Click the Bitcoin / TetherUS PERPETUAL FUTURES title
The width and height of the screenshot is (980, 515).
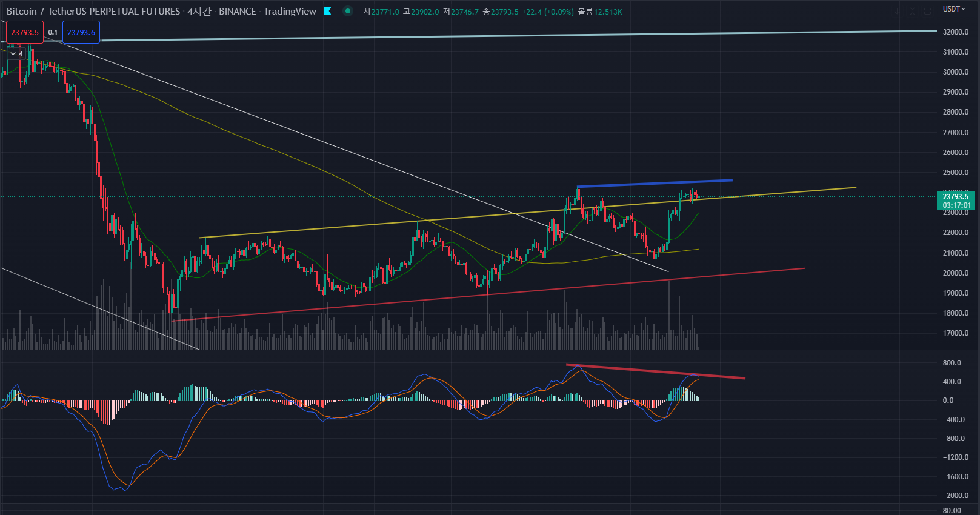pyautogui.click(x=93, y=12)
